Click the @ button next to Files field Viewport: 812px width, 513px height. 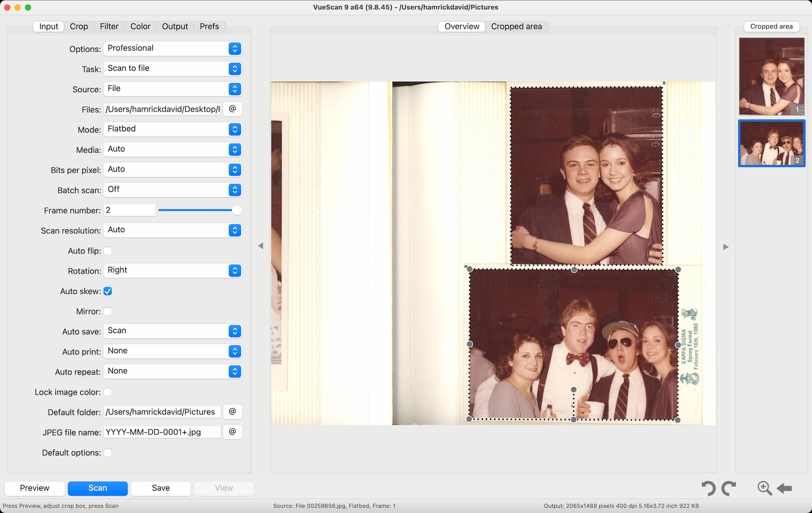pos(232,109)
